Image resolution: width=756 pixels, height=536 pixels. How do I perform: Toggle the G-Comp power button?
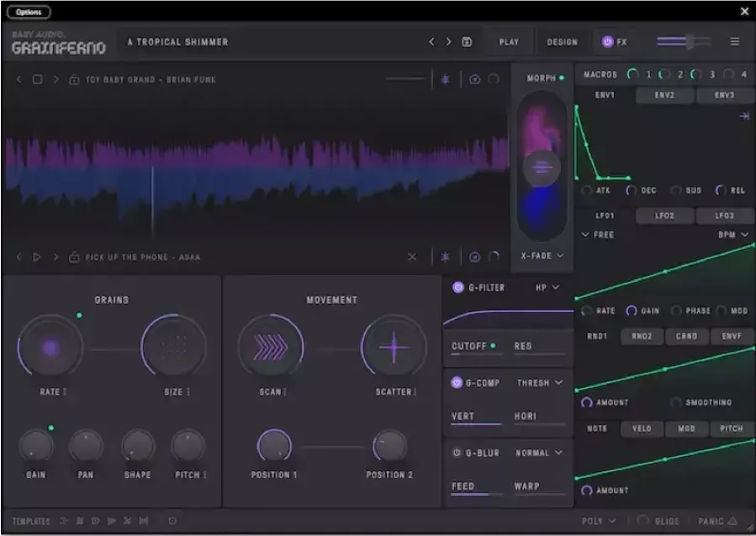[x=456, y=383]
